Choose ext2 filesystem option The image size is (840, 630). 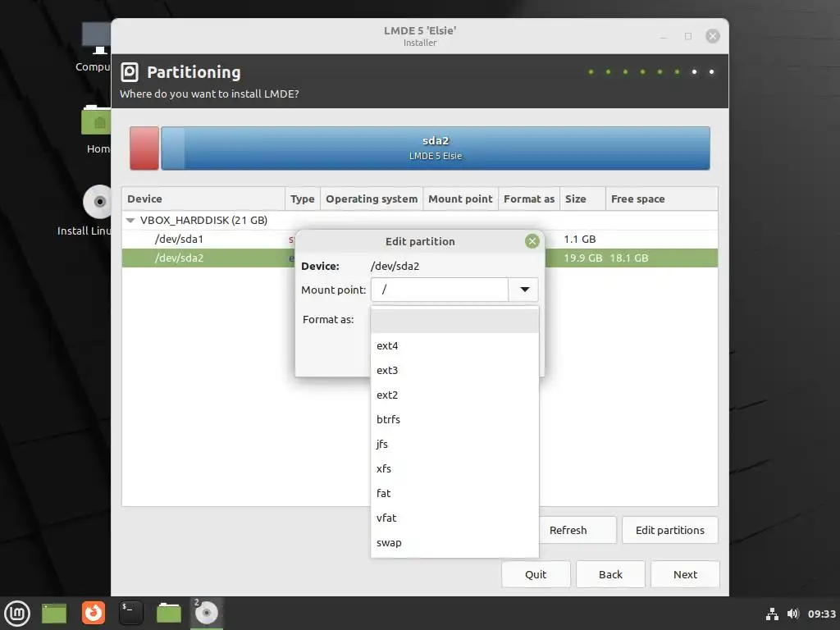click(x=454, y=395)
